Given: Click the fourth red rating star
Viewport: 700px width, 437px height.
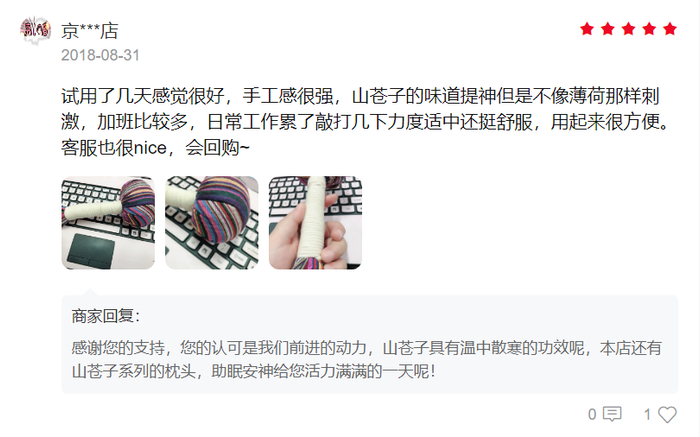Looking at the screenshot, I should pyautogui.click(x=649, y=29).
